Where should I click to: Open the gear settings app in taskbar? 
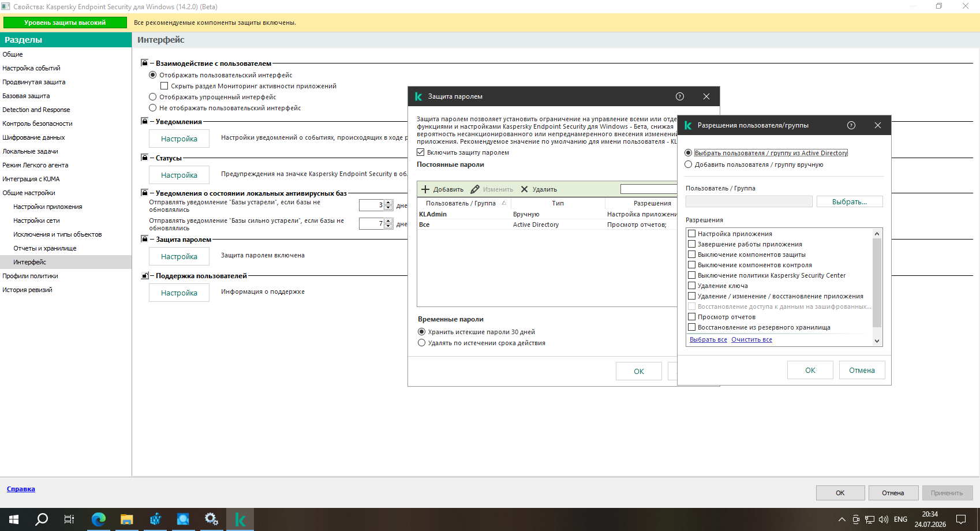coord(212,519)
